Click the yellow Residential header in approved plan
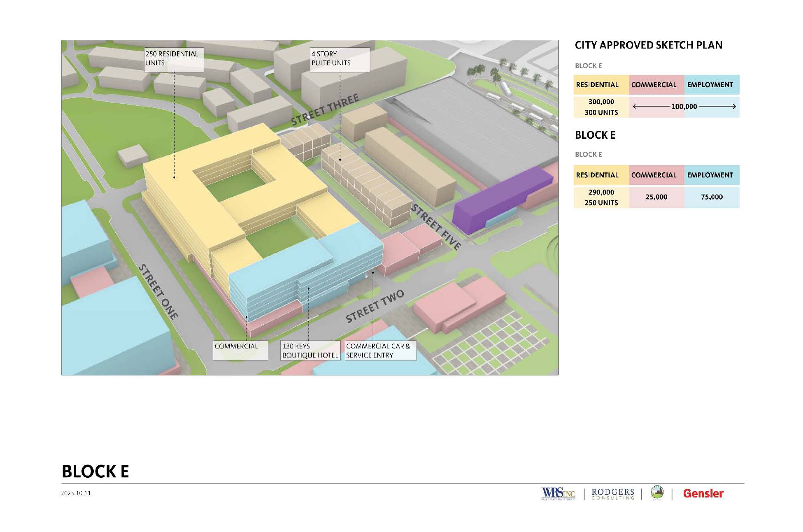 click(601, 85)
